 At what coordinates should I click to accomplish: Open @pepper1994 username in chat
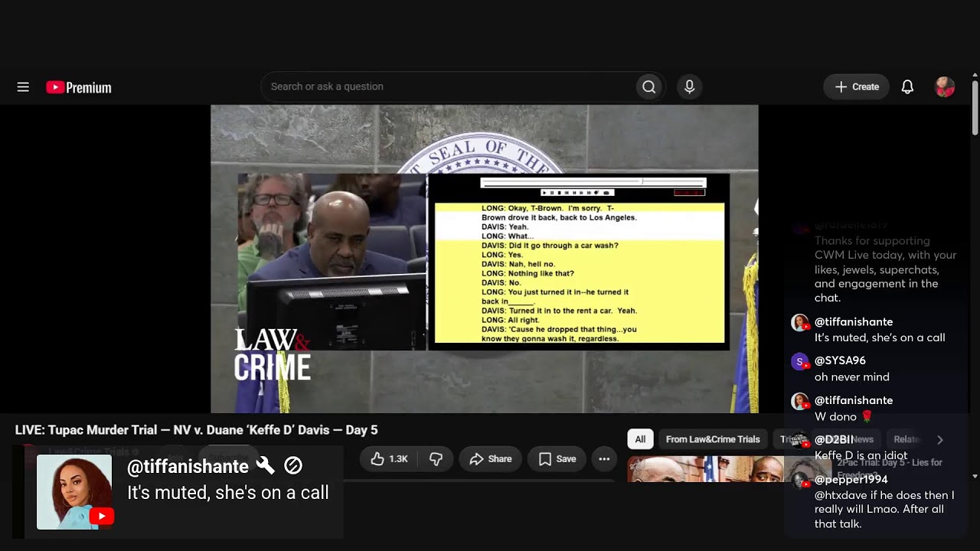click(851, 480)
